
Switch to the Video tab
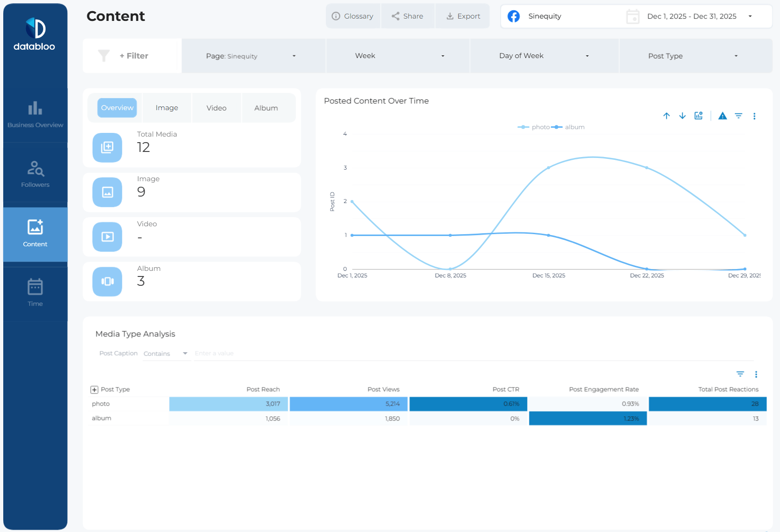216,108
